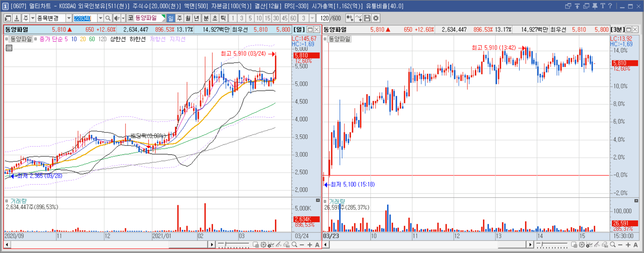The height and width of the screenshot is (253, 644).
Task: Click daily chart scrollbar right arrow
Action: click(x=212, y=245)
